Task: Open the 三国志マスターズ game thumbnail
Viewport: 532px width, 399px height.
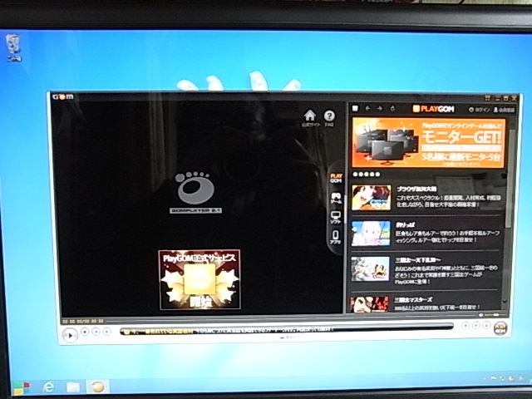Action: [369, 304]
